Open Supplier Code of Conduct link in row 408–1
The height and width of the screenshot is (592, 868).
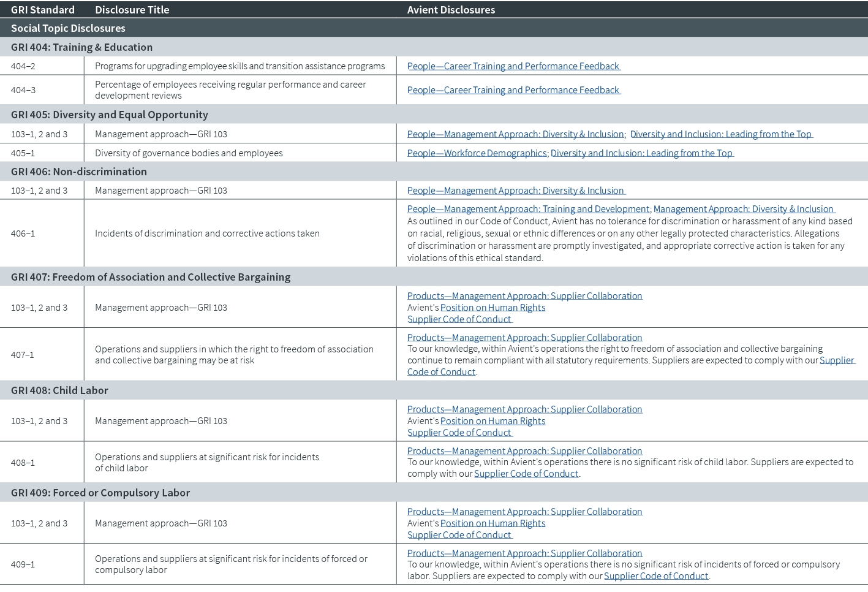(526, 474)
